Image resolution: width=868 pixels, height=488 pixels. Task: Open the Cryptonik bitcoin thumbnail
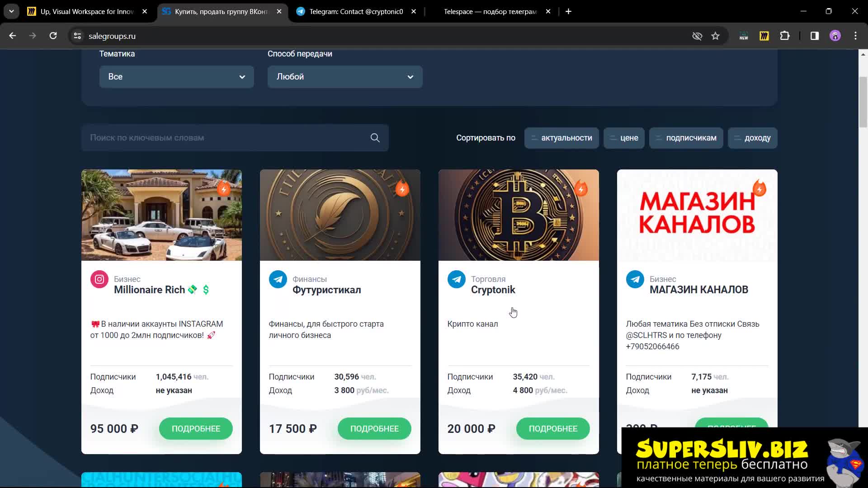coord(519,215)
